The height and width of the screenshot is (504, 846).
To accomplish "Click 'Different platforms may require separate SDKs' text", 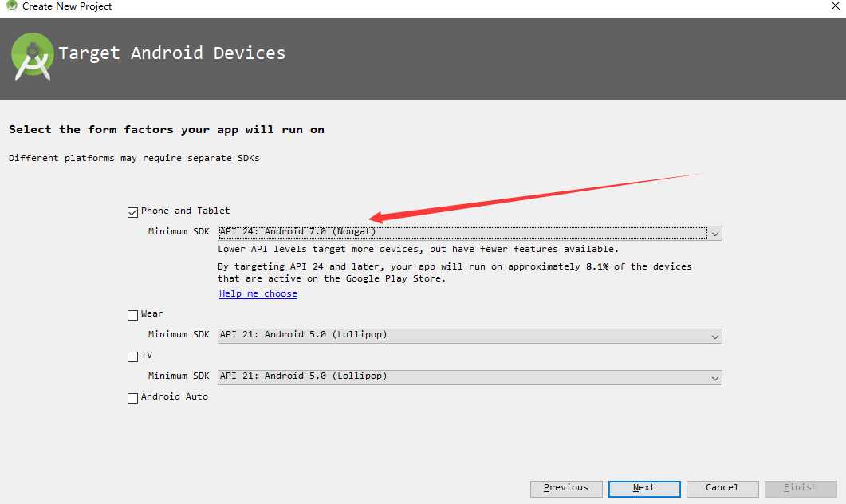I will [134, 158].
